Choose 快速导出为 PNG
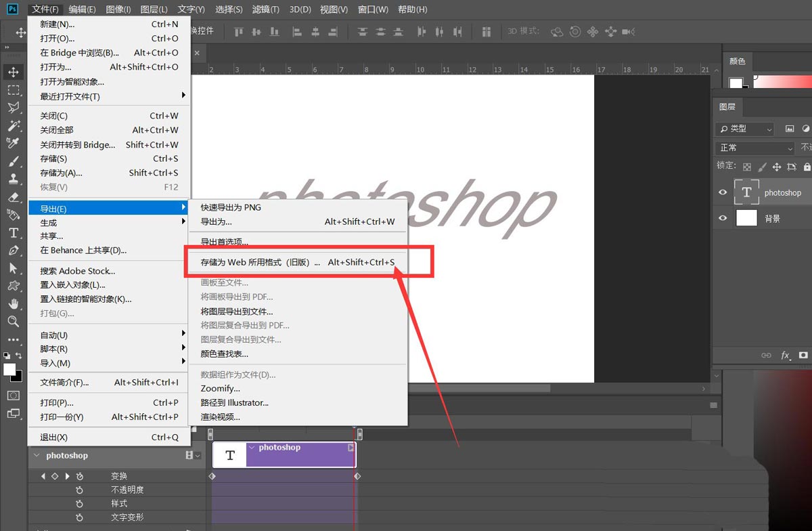 click(x=298, y=207)
